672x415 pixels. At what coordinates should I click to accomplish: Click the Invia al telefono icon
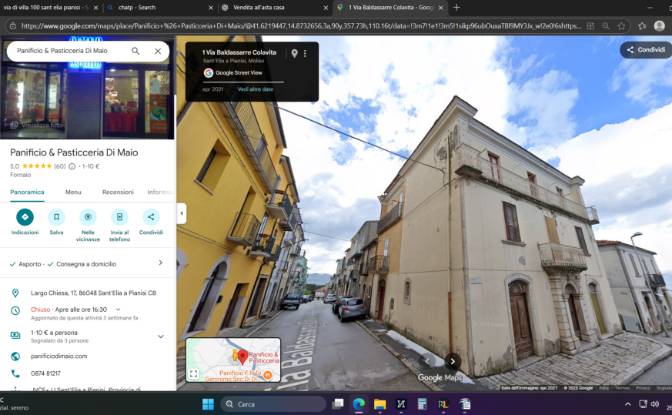pos(120,217)
